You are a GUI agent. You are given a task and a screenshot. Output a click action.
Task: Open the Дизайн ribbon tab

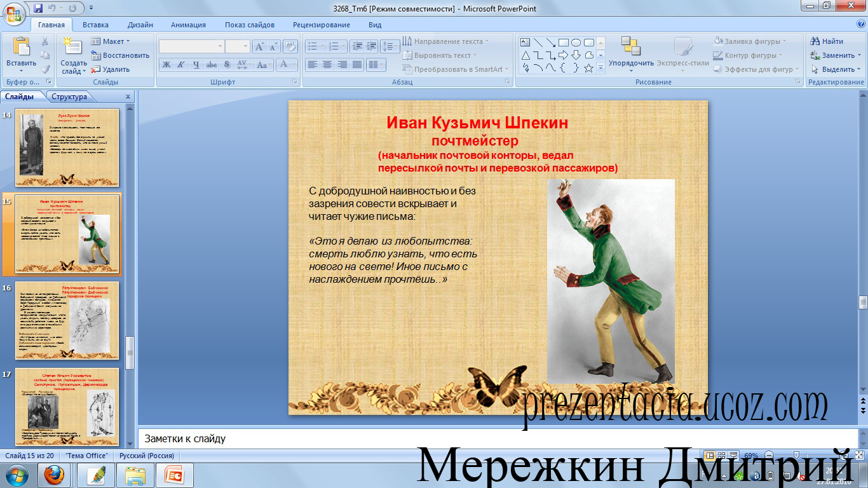tap(140, 25)
